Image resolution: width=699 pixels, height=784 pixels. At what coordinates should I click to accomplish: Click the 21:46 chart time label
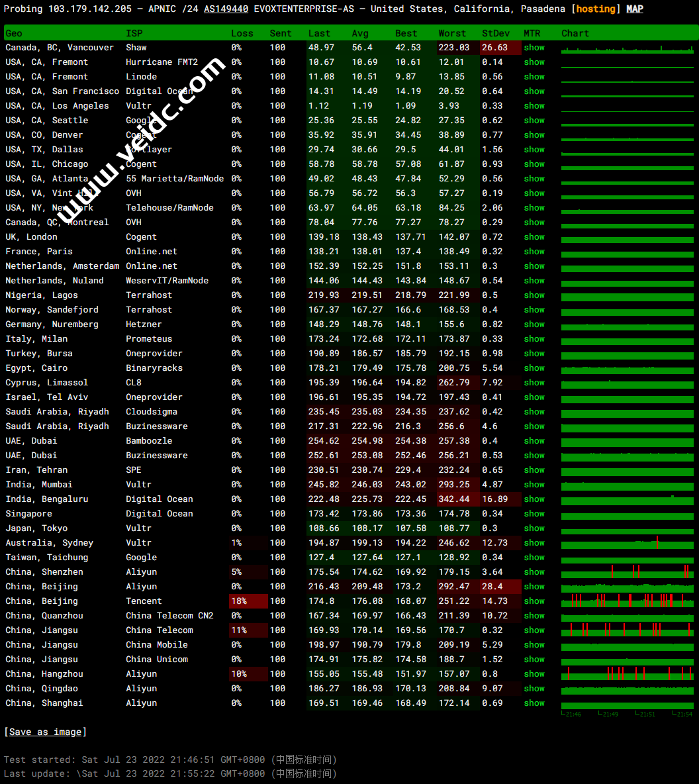coord(573,714)
